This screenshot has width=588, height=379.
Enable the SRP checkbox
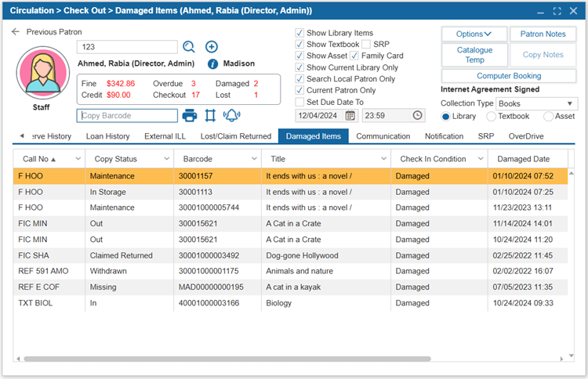pos(366,45)
